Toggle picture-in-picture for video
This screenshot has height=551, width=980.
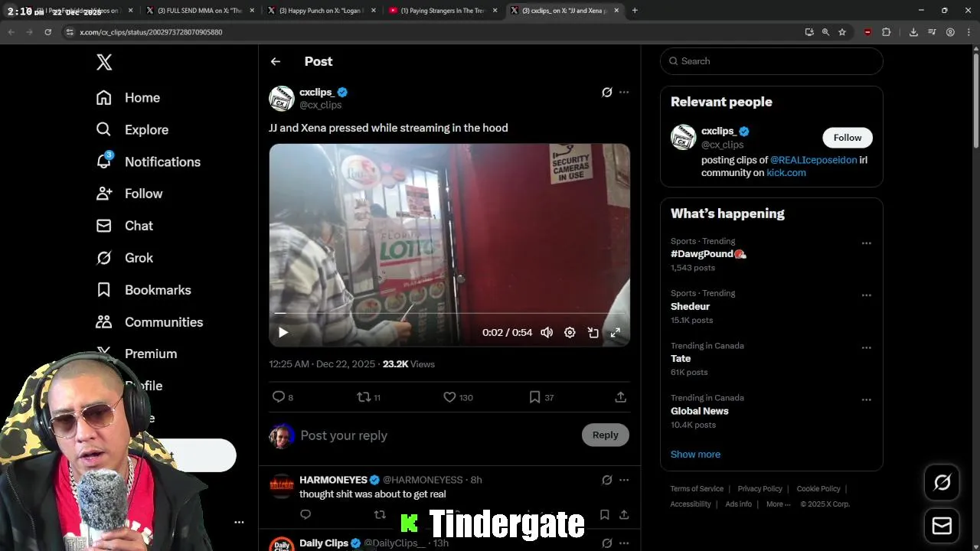[x=593, y=333]
